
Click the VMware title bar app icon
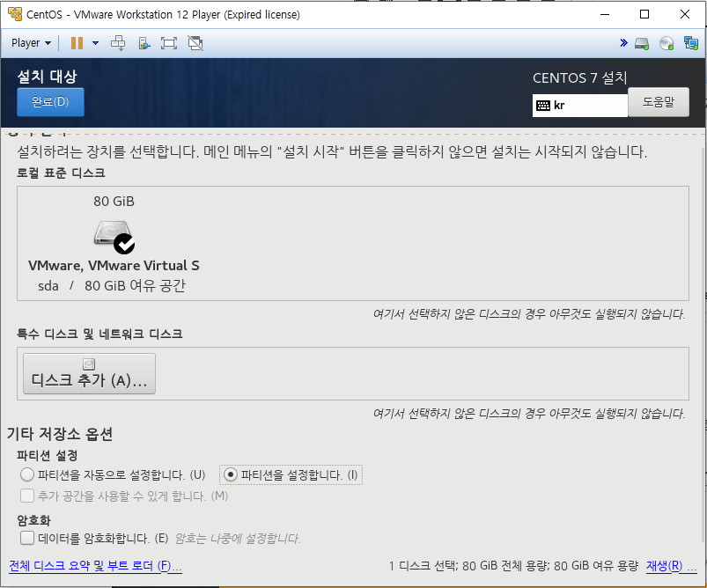pyautogui.click(x=15, y=14)
